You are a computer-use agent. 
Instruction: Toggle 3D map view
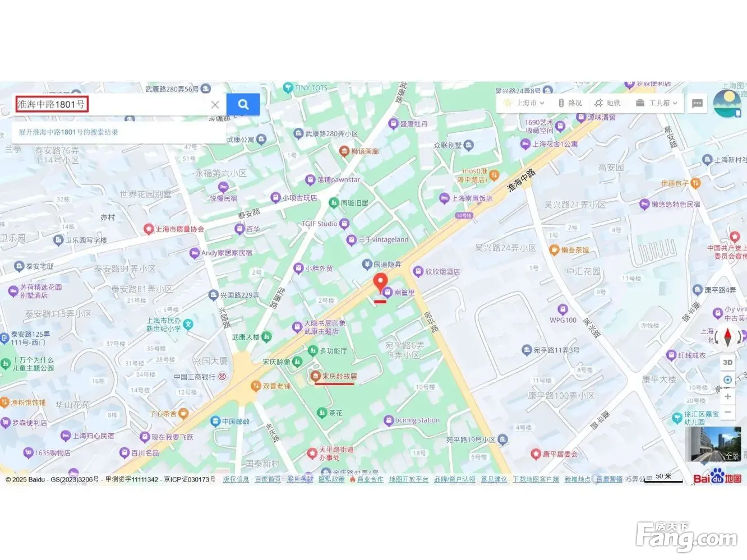coord(727,362)
